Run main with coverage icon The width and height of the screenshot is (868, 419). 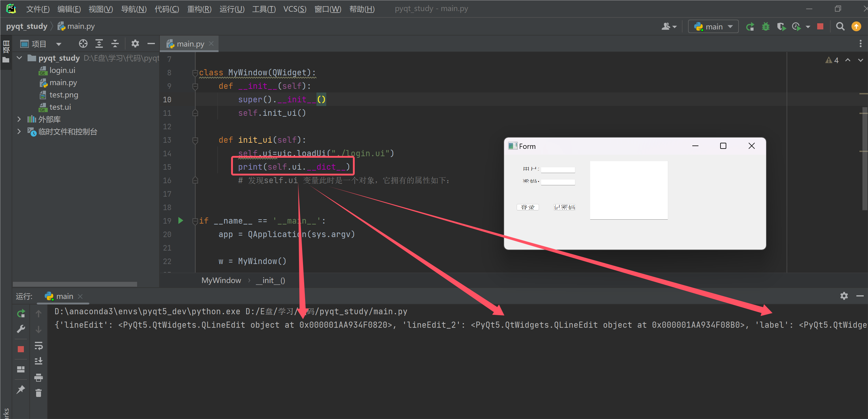781,27
